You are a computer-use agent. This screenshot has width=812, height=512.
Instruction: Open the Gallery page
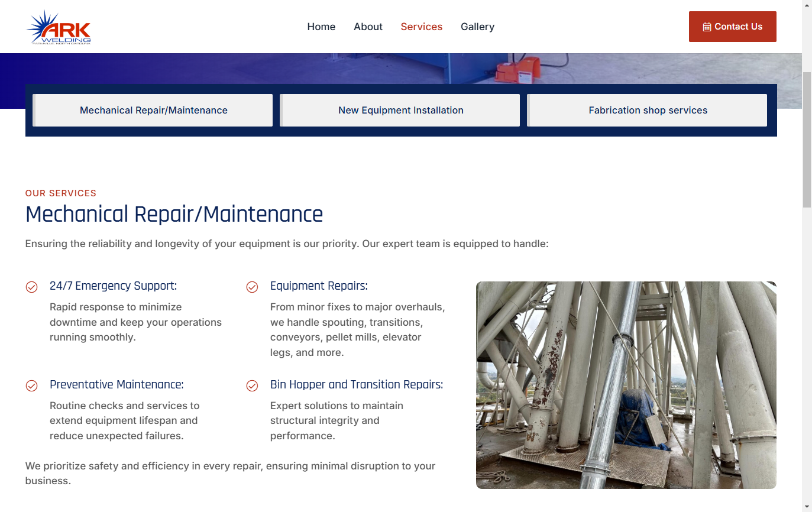coord(477,27)
